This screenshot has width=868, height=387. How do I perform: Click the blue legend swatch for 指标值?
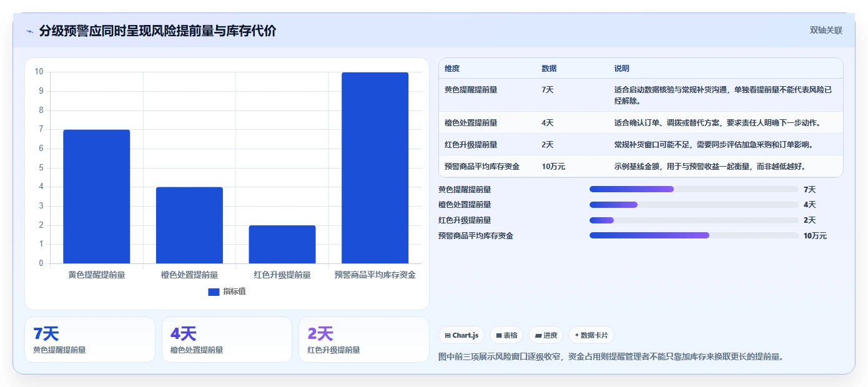click(x=214, y=291)
